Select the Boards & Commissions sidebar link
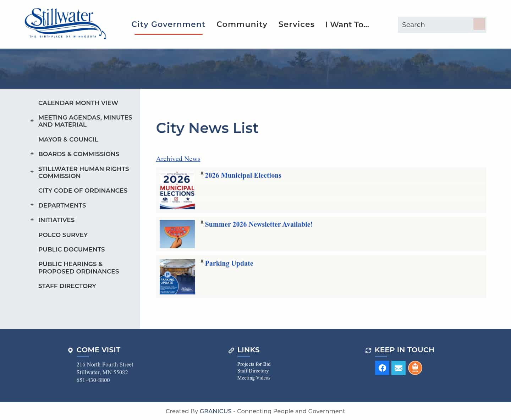This screenshot has height=420, width=511. point(79,154)
